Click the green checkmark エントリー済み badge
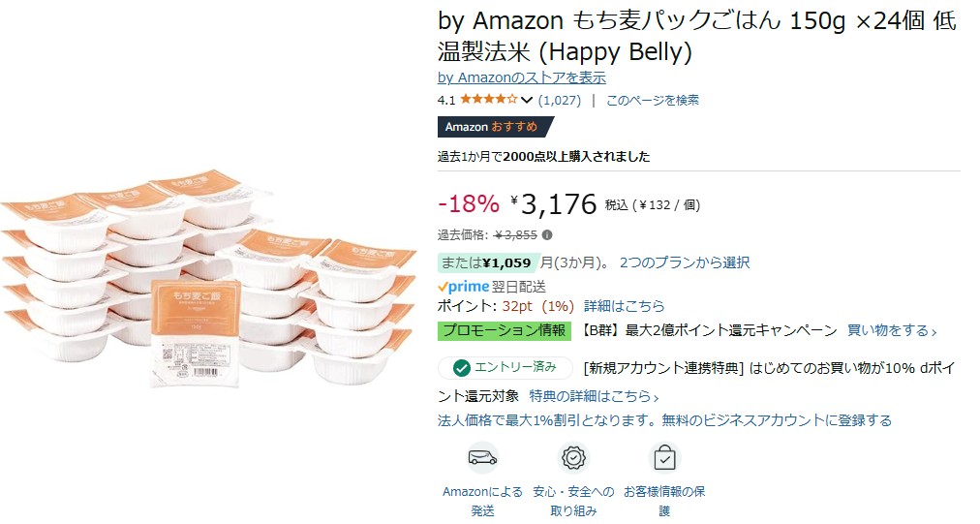Viewport: 980px width, 524px height. (x=505, y=368)
